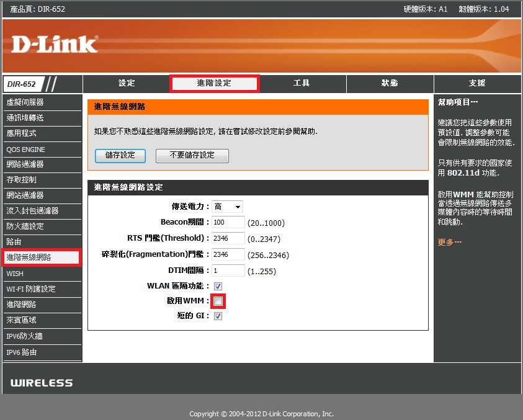Go to 路由 sidebar item
523x420 pixels.
click(x=42, y=242)
